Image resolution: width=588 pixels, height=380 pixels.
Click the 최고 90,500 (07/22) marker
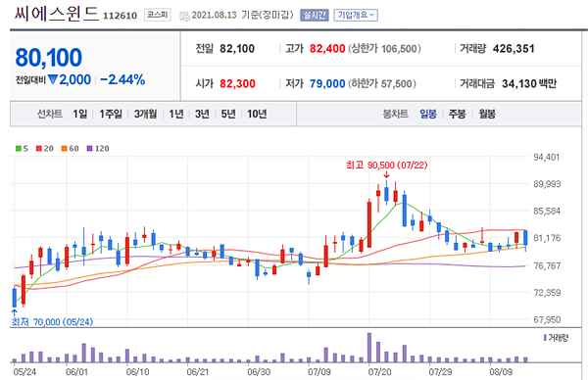[387, 165]
